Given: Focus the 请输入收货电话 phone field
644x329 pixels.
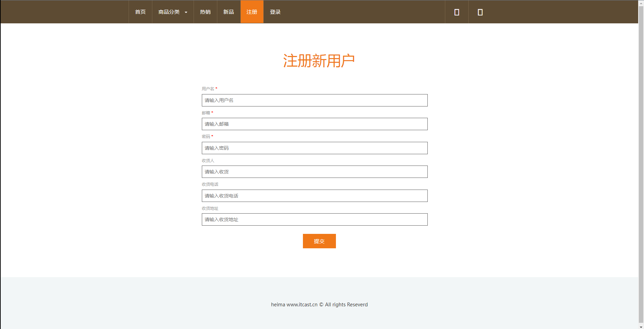Looking at the screenshot, I should 315,196.
